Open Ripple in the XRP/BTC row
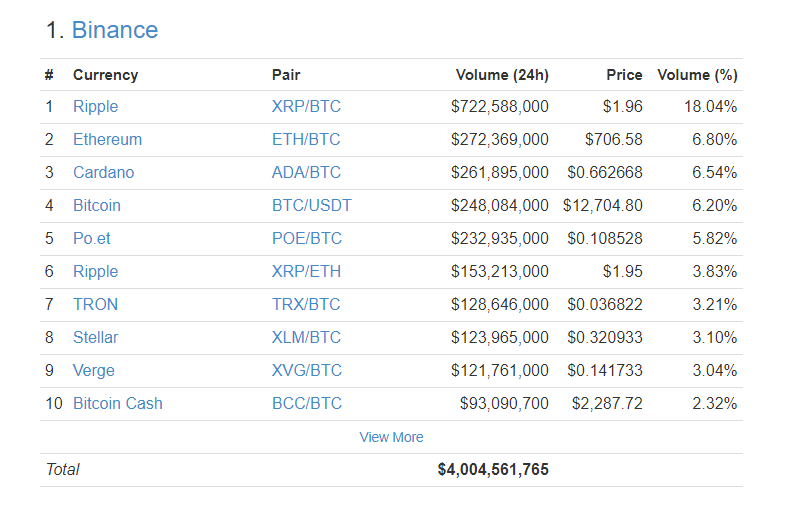Viewport: 806px width, 505px height. click(96, 106)
